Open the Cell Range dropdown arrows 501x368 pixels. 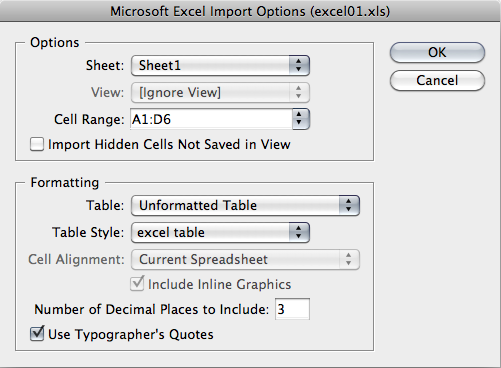(301, 119)
